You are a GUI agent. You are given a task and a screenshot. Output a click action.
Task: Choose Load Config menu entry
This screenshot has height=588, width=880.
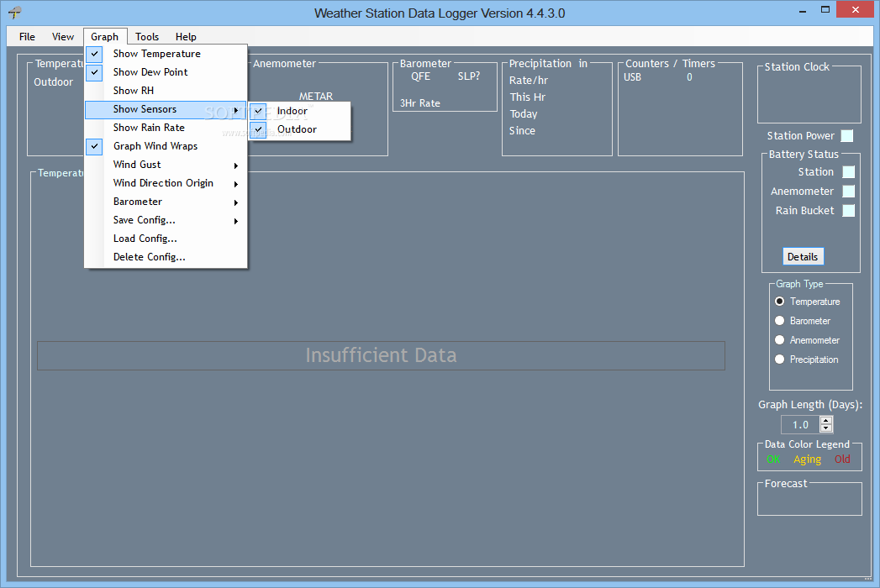pyautogui.click(x=166, y=239)
